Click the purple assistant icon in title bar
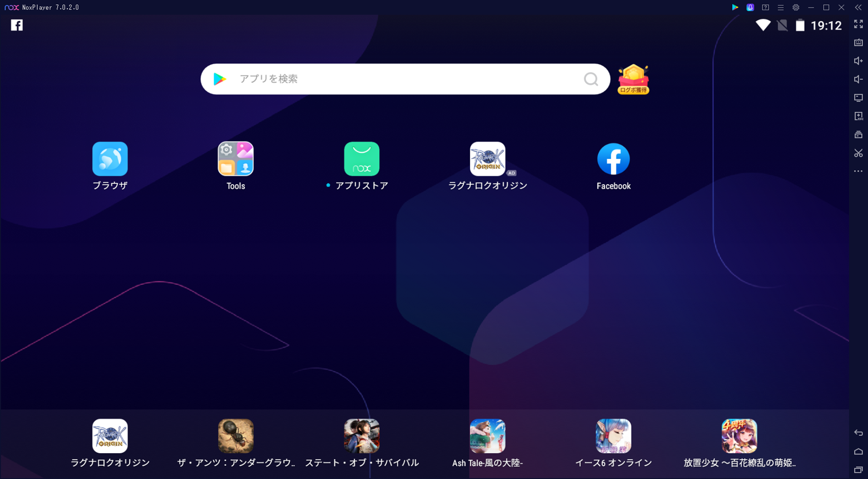The width and height of the screenshot is (868, 479). [750, 7]
